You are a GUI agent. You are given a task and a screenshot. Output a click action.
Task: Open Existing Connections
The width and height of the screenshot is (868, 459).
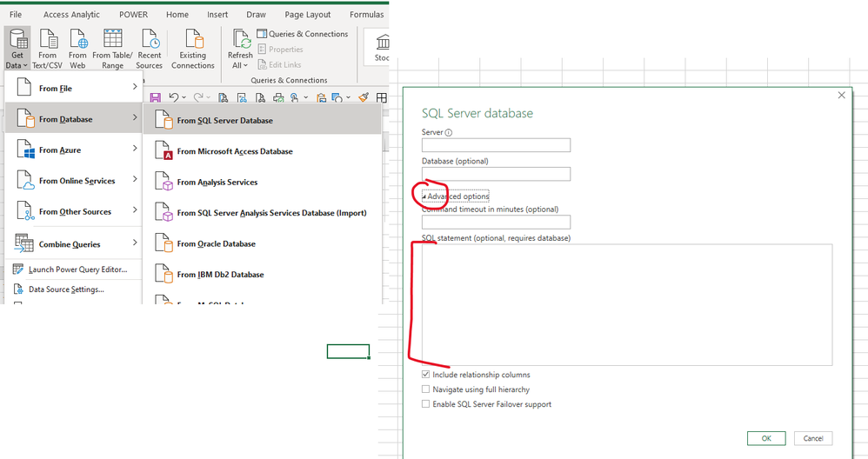[x=192, y=49]
